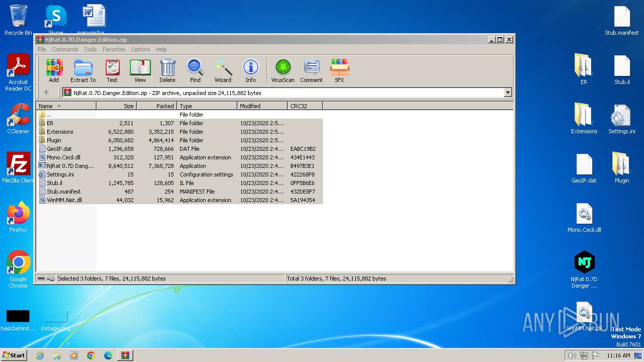Open the Commands menu
The image size is (644, 362).
point(65,49)
